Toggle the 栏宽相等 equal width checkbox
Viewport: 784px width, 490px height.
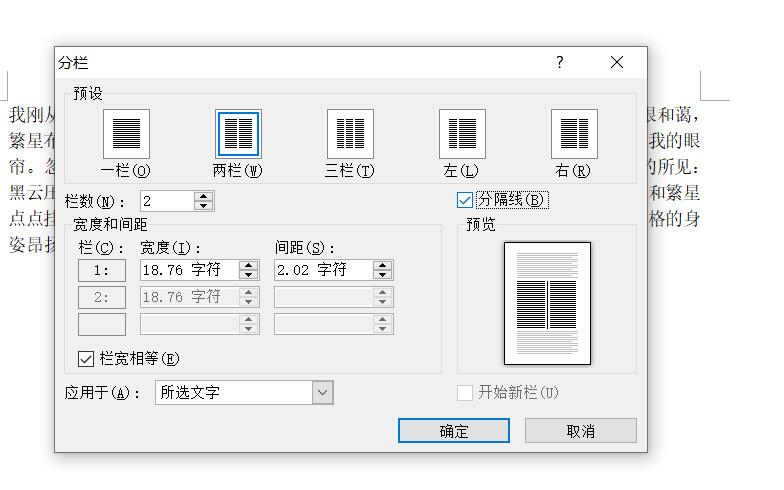[x=86, y=358]
